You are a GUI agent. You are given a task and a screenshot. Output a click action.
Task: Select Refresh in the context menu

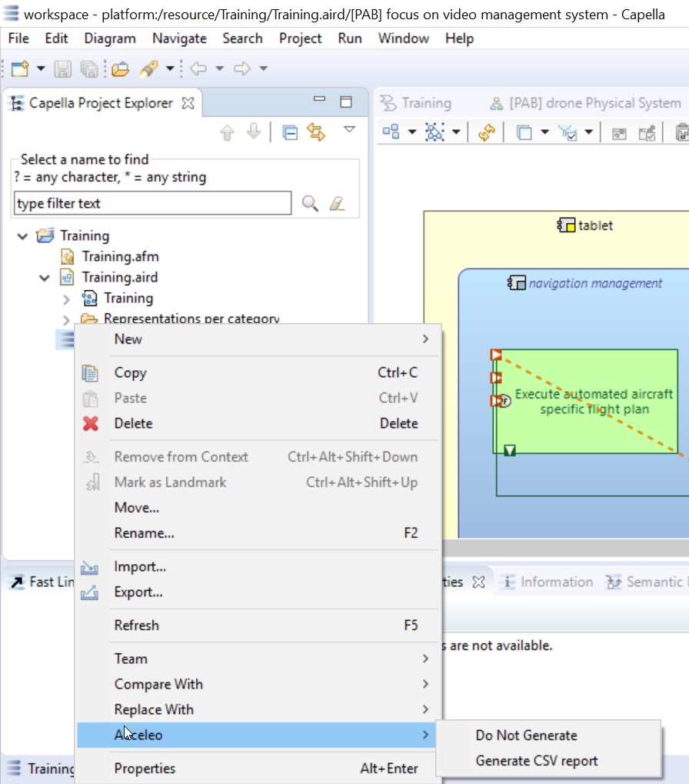258,626
